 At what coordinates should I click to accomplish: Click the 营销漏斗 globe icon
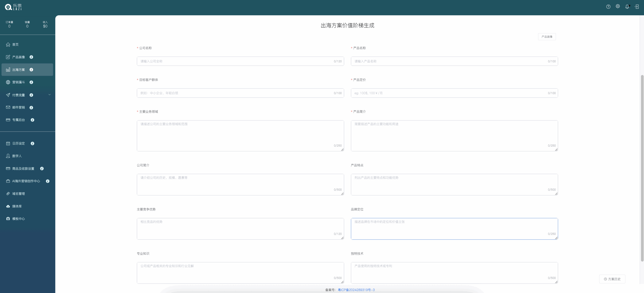[x=8, y=82]
